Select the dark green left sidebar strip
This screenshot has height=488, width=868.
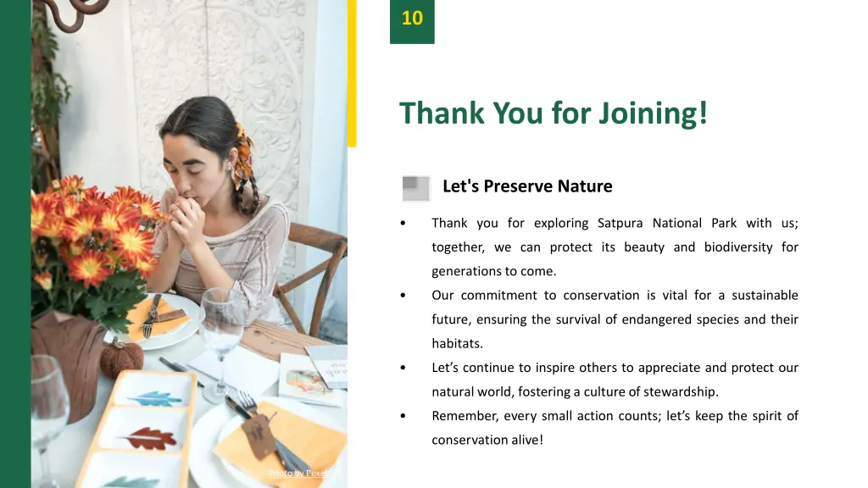15,244
